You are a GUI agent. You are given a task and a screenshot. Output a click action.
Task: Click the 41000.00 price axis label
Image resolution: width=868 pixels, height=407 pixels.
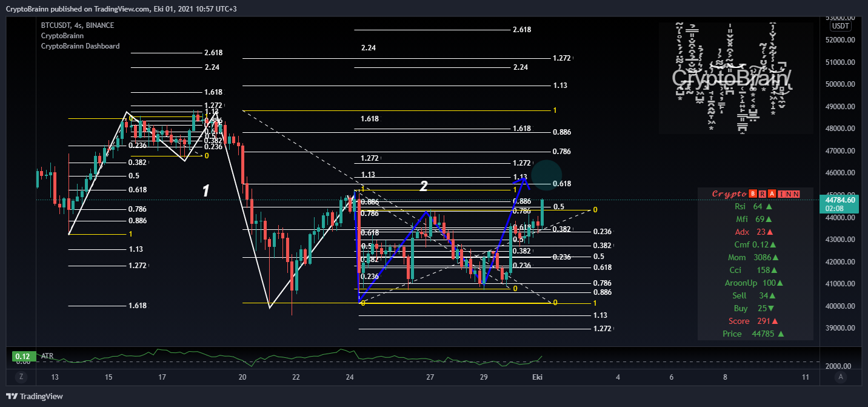coord(840,284)
